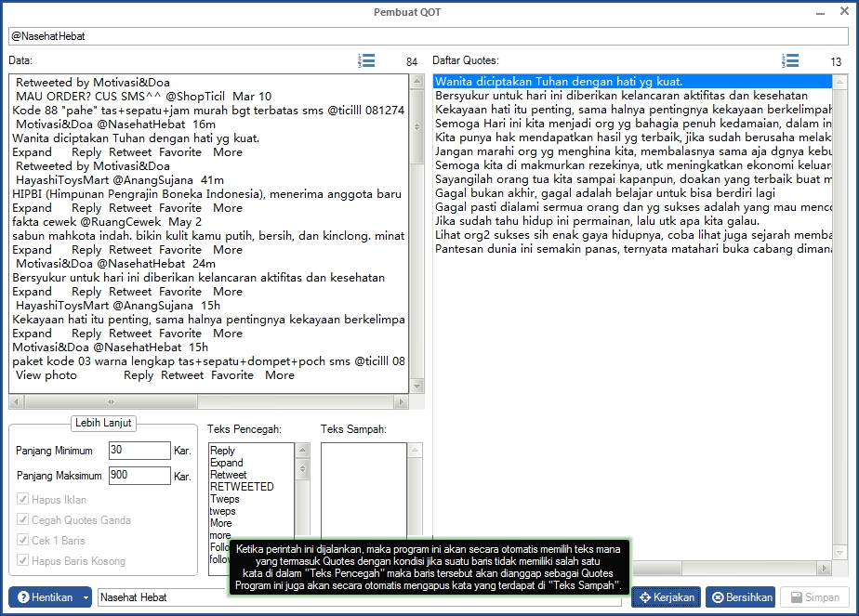Select the quote 'Kita punya hak mendapatkan hasil'

point(633,138)
